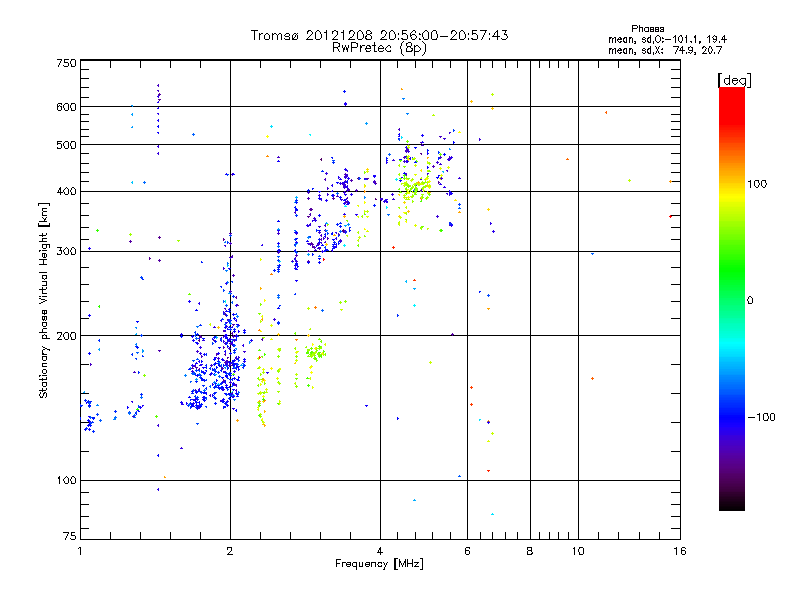Click the y-axis tick label '400'
This screenshot has width=800, height=600.
(x=66, y=192)
